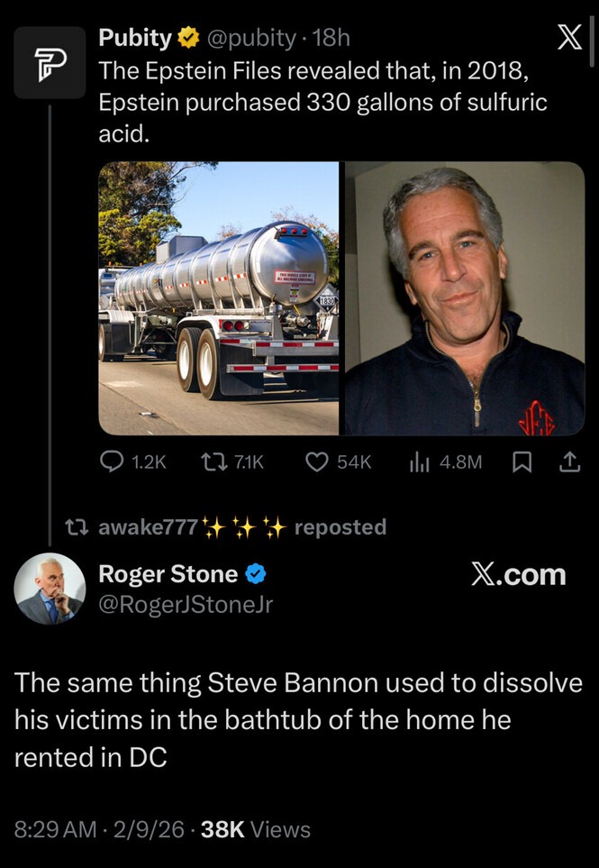This screenshot has height=868, width=599.
Task: Close the tweet view with the X icon
Action: click(570, 37)
